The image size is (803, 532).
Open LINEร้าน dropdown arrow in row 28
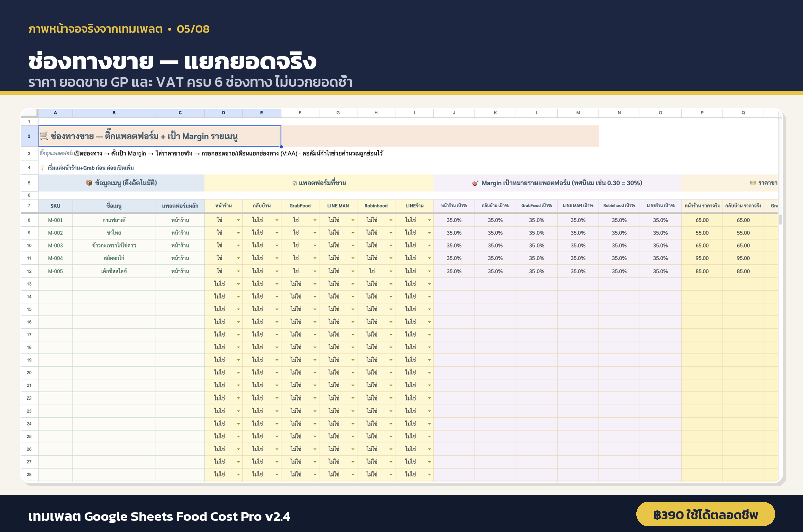pyautogui.click(x=429, y=474)
